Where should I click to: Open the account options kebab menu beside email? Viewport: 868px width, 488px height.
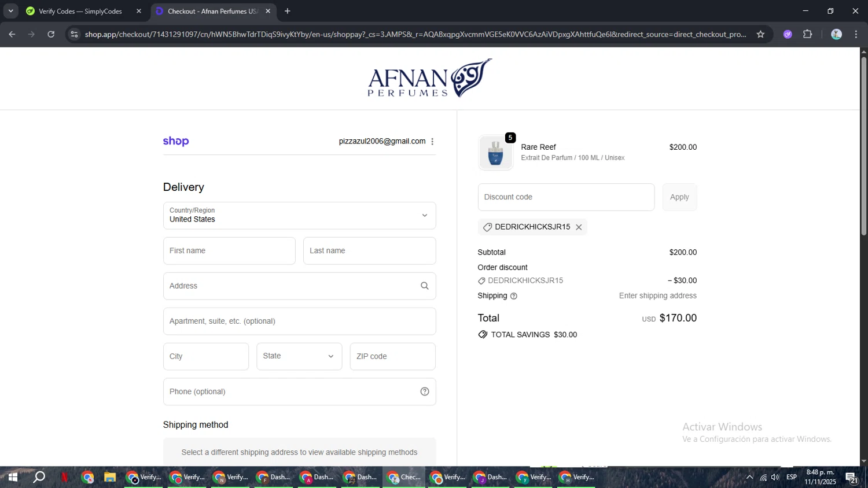pos(432,142)
